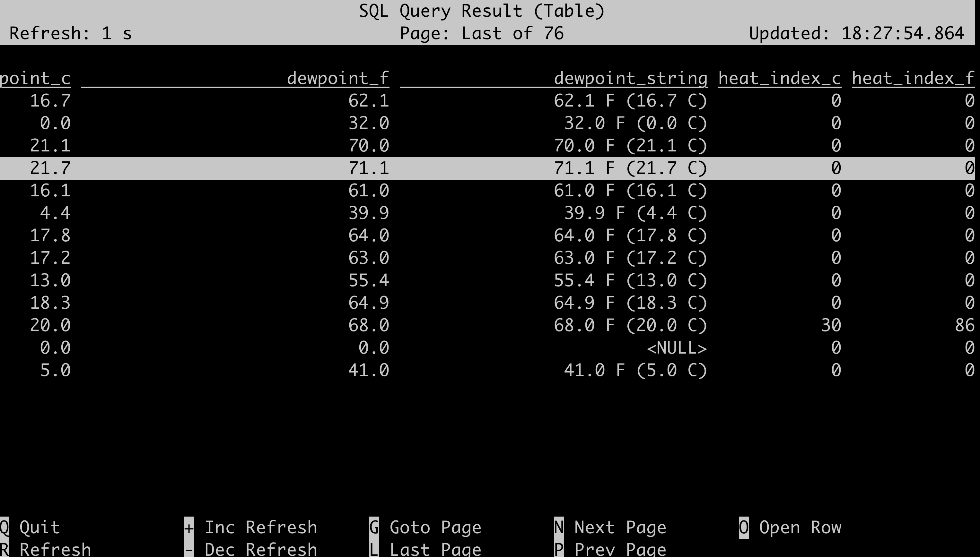Viewport: 980px width, 557px height.
Task: Click the dewpoint_string column header
Action: pyautogui.click(x=630, y=78)
